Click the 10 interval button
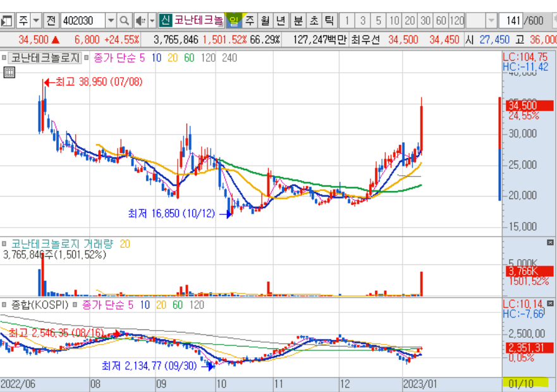The height and width of the screenshot is (392, 557). 394,21
